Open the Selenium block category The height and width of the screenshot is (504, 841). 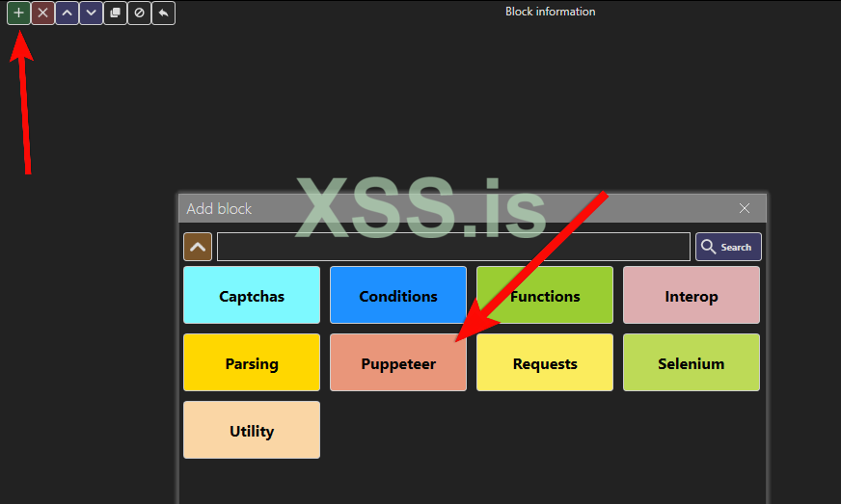click(x=692, y=363)
